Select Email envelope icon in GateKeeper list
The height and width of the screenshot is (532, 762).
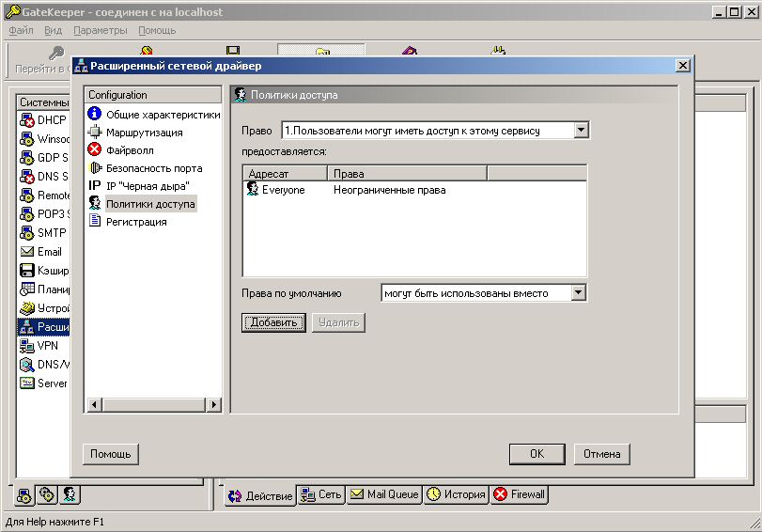[26, 252]
